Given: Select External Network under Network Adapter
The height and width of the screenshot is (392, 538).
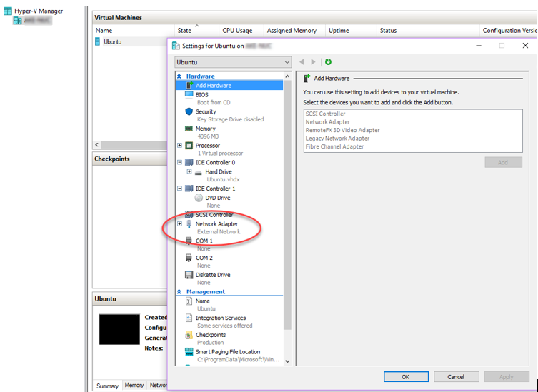Looking at the screenshot, I should click(x=219, y=232).
